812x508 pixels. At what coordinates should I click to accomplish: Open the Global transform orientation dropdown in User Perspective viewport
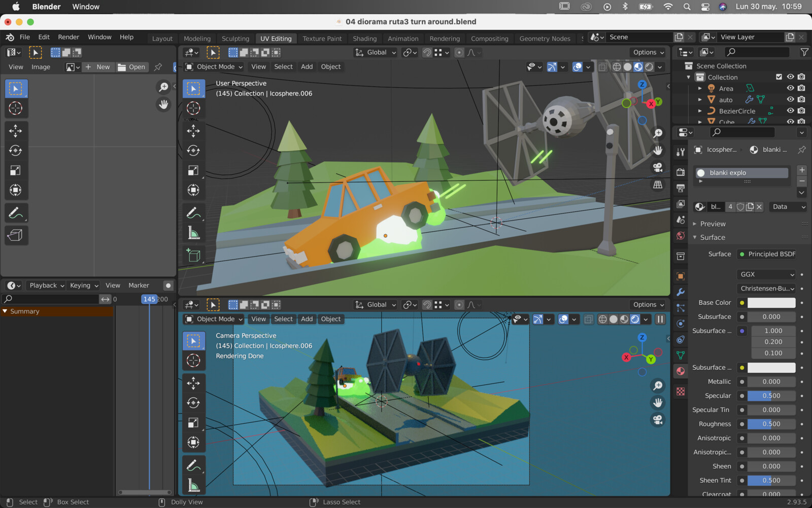click(375, 52)
